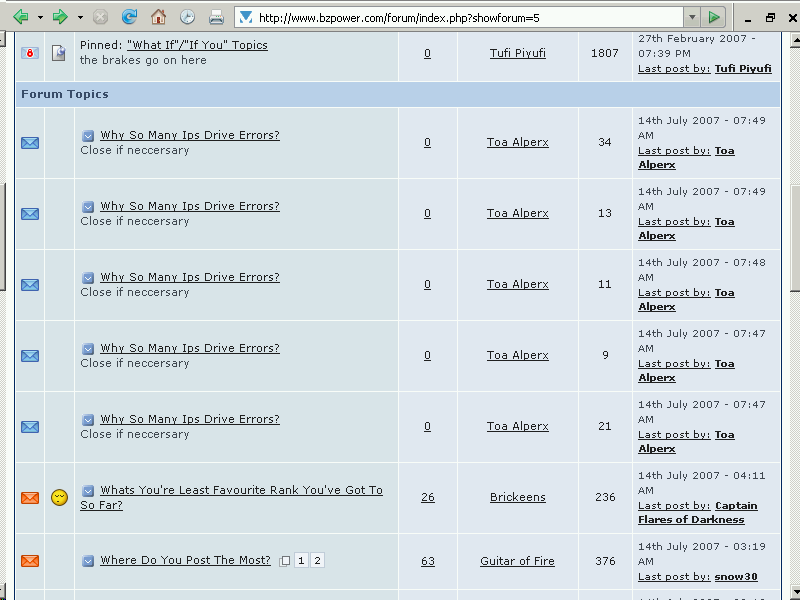Open Toa Alperx profile on the 21-views row
This screenshot has width=800, height=600.
pos(518,426)
